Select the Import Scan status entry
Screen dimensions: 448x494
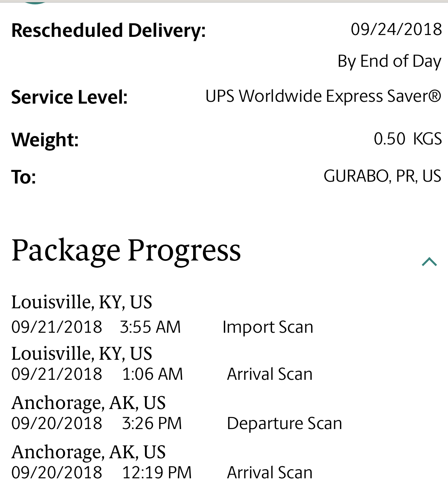point(268,327)
